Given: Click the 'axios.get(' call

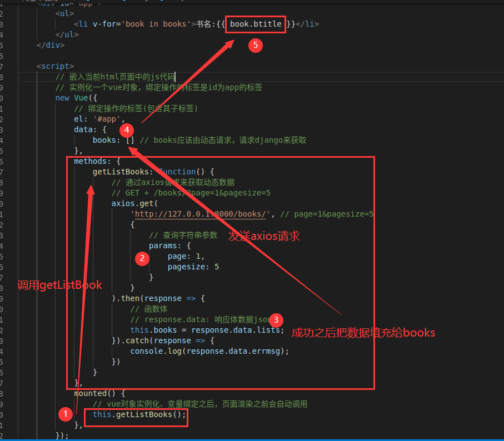Looking at the screenshot, I should pyautogui.click(x=134, y=204).
